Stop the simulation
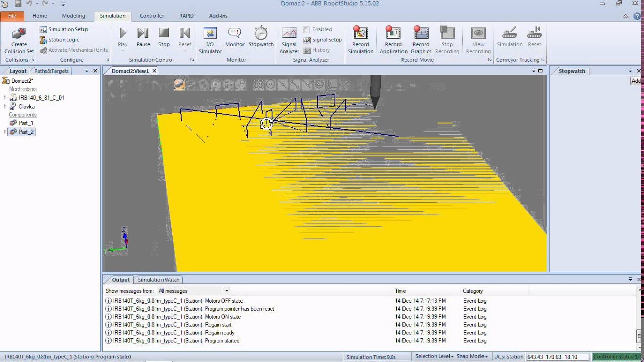 pos(164,38)
